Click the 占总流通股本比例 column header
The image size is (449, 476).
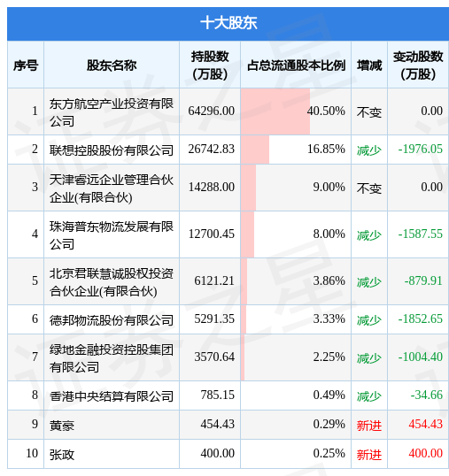click(x=296, y=65)
